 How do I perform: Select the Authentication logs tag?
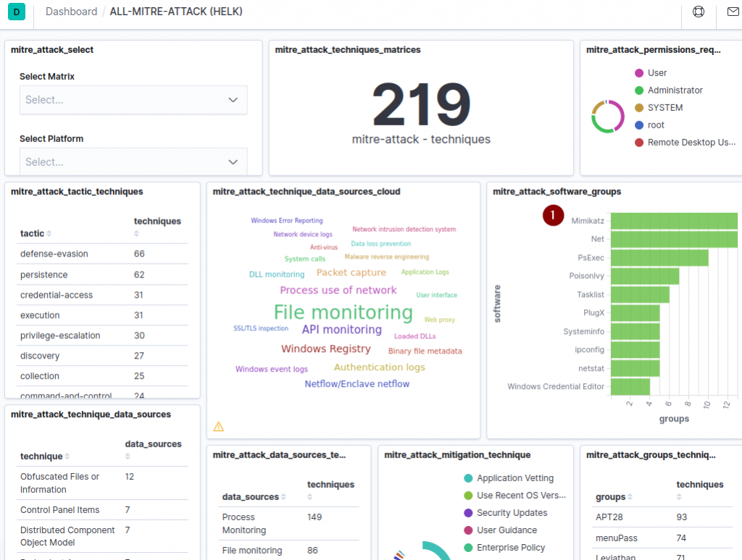[x=380, y=367]
